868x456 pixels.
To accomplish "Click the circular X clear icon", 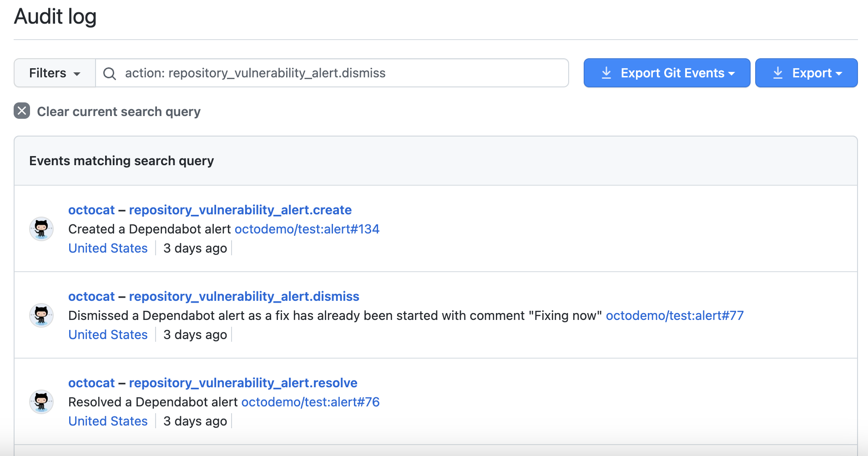I will point(21,111).
